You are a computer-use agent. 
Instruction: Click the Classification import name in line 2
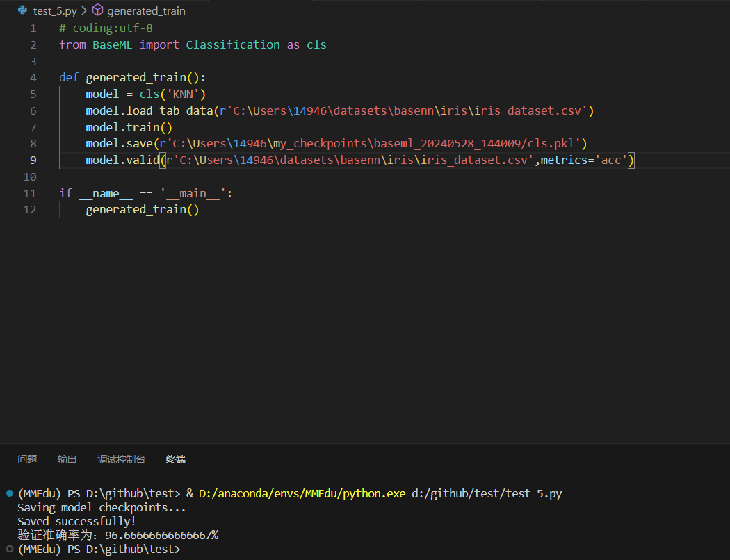[x=233, y=44]
